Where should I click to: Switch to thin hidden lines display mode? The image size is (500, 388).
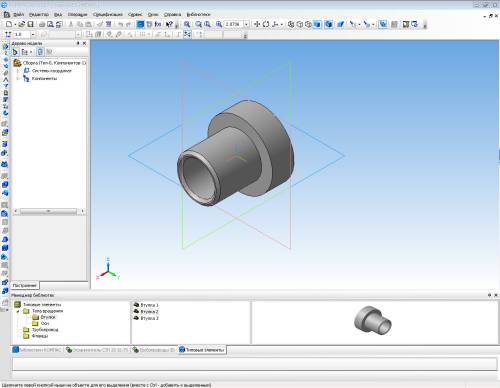pyautogui.click(x=308, y=24)
